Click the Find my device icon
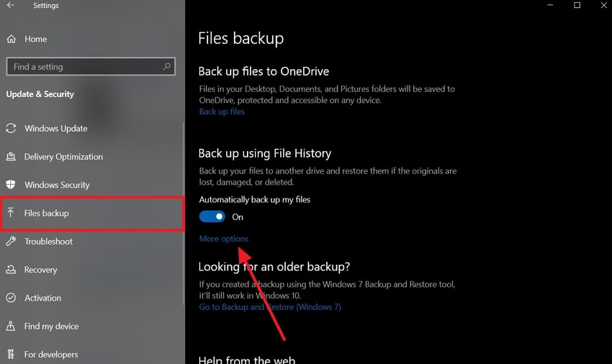The image size is (612, 364). point(12,326)
